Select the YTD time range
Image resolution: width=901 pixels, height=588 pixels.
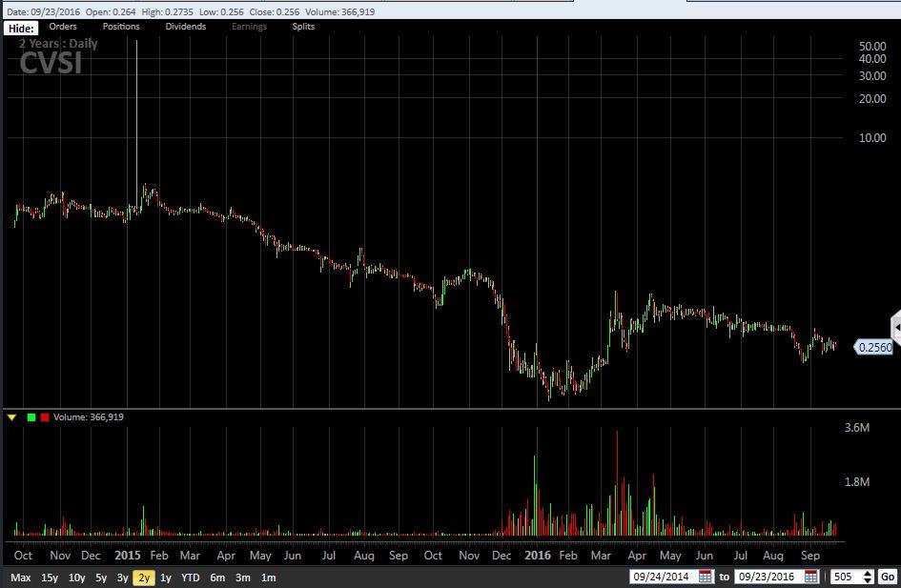pos(191,578)
